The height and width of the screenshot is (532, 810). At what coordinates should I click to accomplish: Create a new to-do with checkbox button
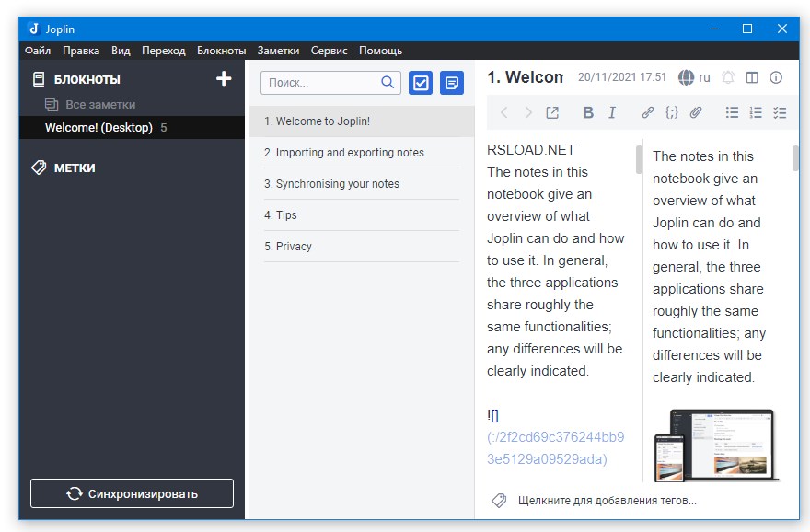421,83
